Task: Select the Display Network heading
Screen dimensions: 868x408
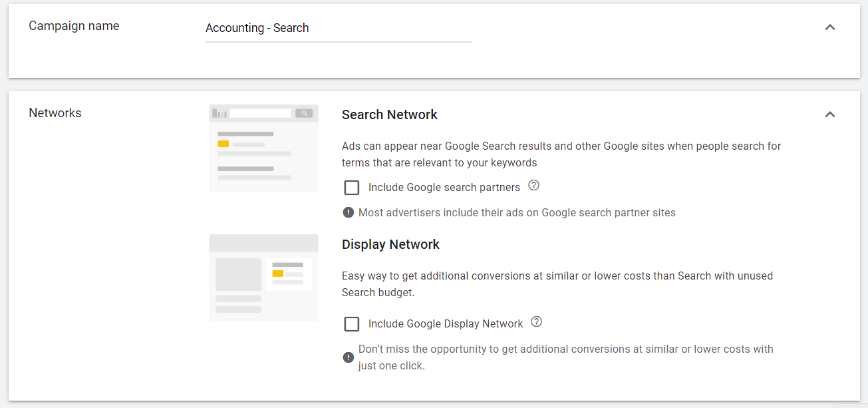Action: point(390,244)
